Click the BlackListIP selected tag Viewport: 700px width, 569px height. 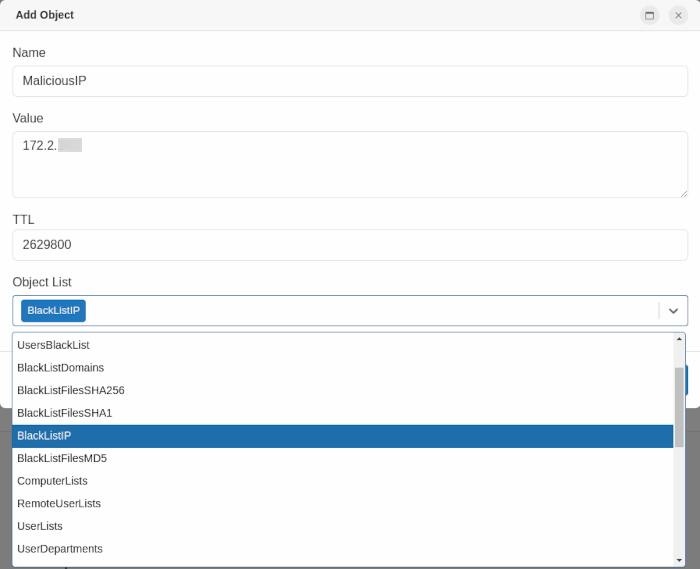[53, 311]
